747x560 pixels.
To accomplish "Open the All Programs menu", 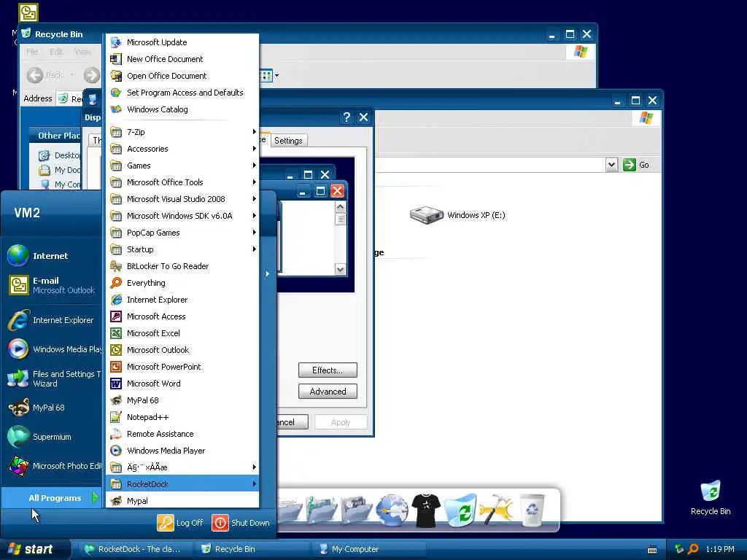I will [x=53, y=497].
